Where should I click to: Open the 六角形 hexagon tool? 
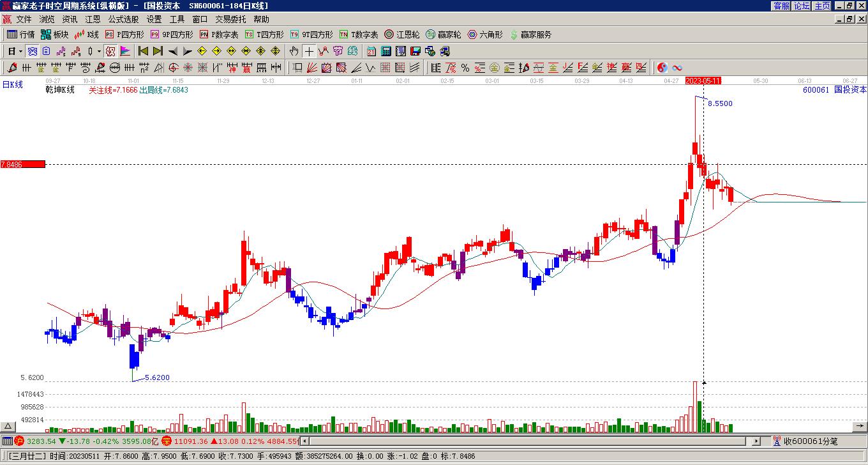click(485, 34)
